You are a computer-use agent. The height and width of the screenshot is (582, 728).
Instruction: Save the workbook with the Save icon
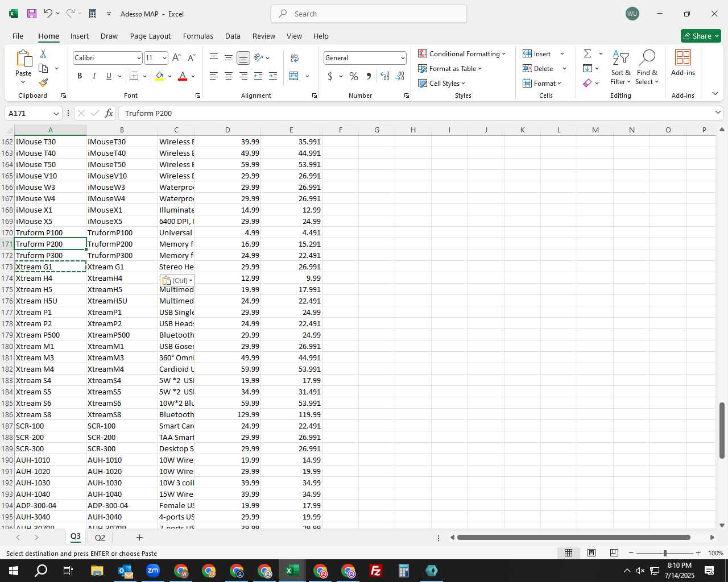[x=32, y=14]
